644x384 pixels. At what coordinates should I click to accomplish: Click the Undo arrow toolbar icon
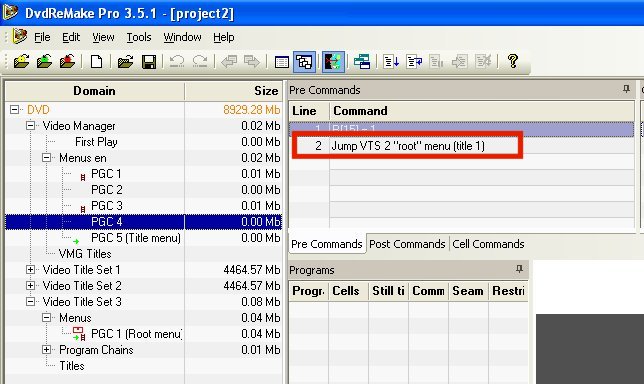click(177, 62)
